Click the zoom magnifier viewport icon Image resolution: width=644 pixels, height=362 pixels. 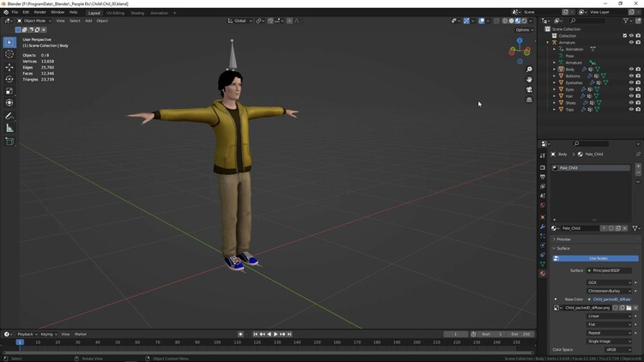(x=530, y=69)
